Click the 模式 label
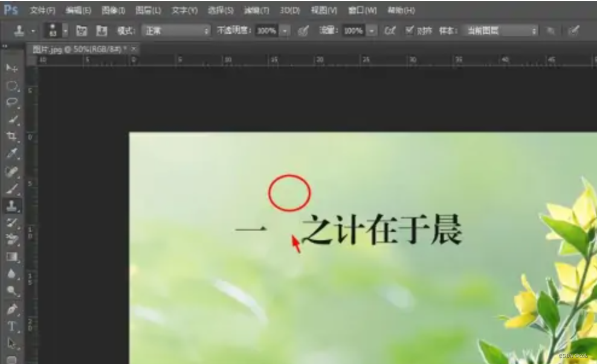The image size is (597, 364). point(126,30)
